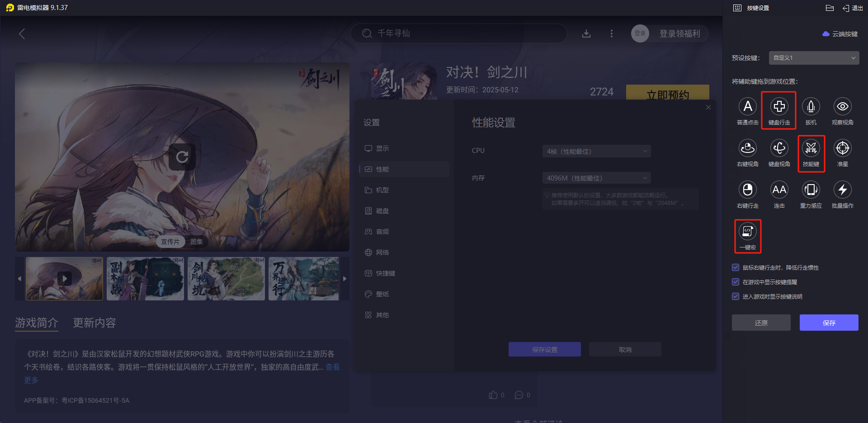Open the CPU 4核 dropdown
Viewport: 868px width, 423px height.
(x=596, y=151)
